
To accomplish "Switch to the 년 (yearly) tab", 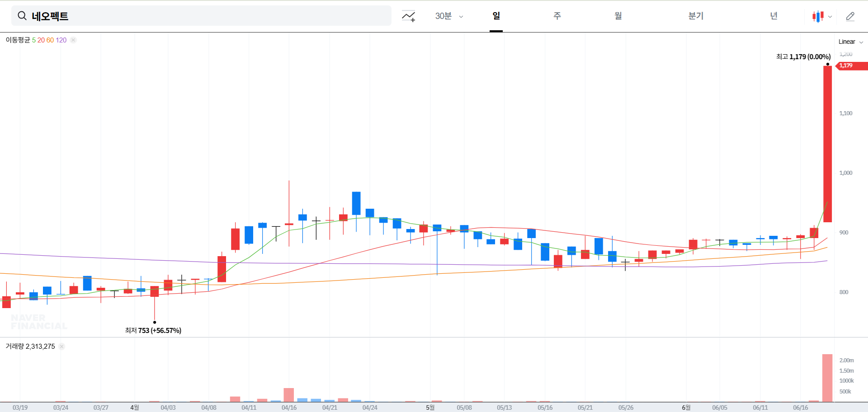I will (x=774, y=16).
